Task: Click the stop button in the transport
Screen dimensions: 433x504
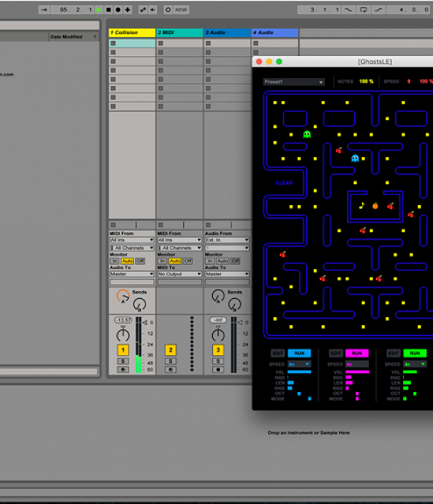Action: pyautogui.click(x=109, y=10)
